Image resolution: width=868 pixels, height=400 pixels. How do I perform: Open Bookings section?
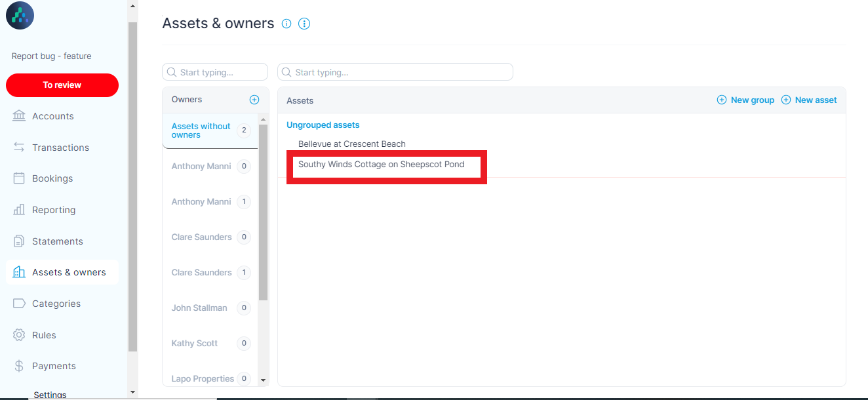tap(52, 178)
